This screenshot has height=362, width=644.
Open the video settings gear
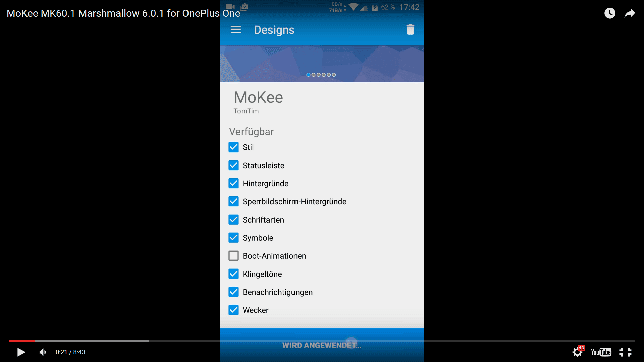[577, 352]
